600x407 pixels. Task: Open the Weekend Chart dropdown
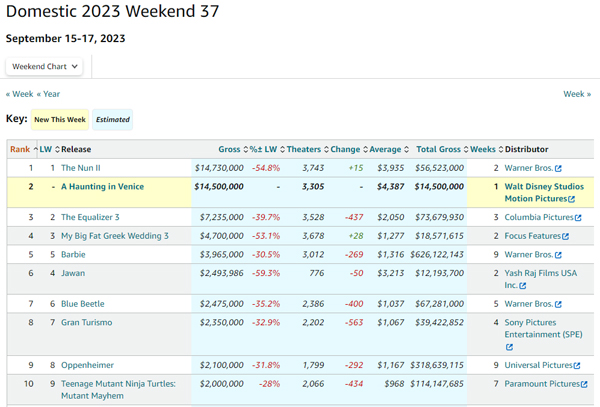click(44, 67)
